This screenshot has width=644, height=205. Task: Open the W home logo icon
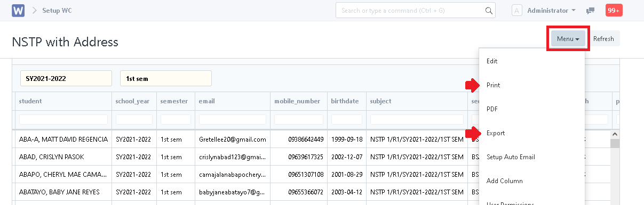point(18,10)
